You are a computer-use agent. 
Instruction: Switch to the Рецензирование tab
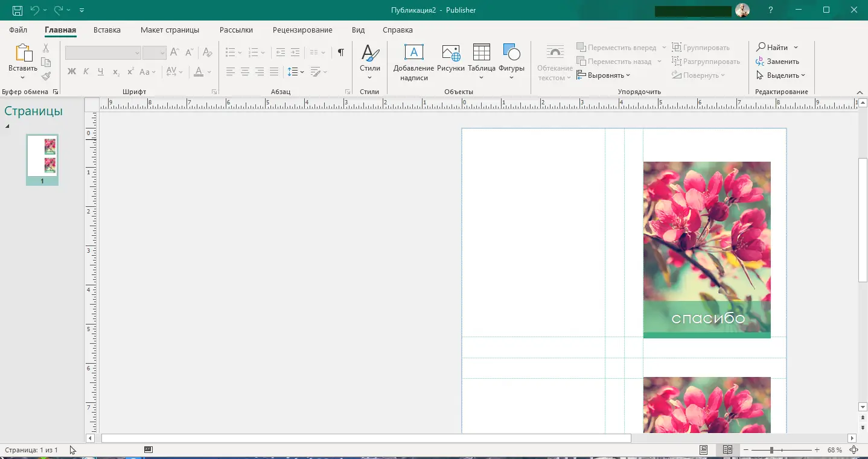click(x=302, y=30)
